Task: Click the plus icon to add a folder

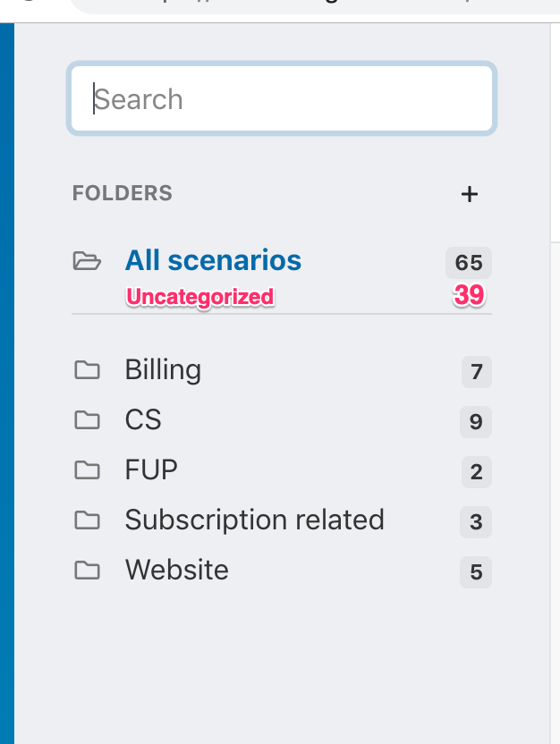Action: [x=470, y=194]
